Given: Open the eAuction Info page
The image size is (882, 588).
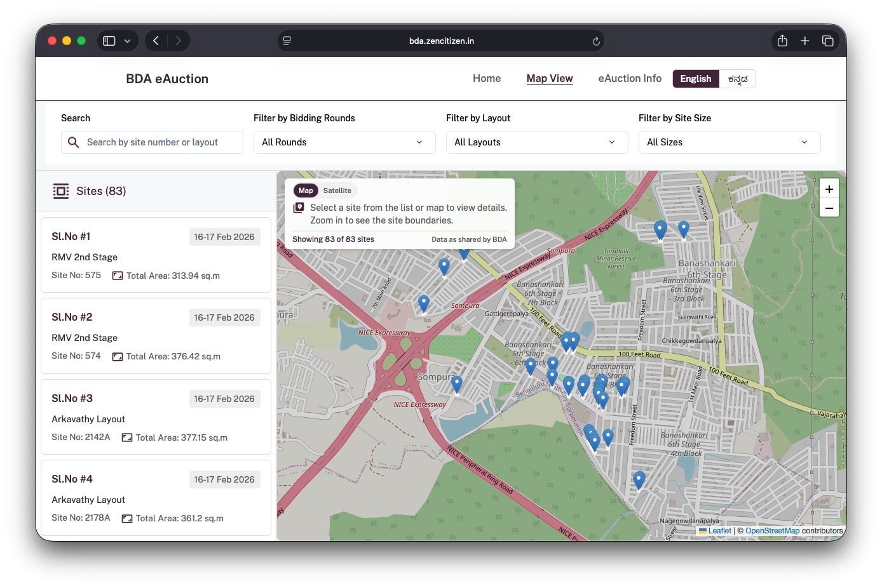Looking at the screenshot, I should pyautogui.click(x=629, y=78).
